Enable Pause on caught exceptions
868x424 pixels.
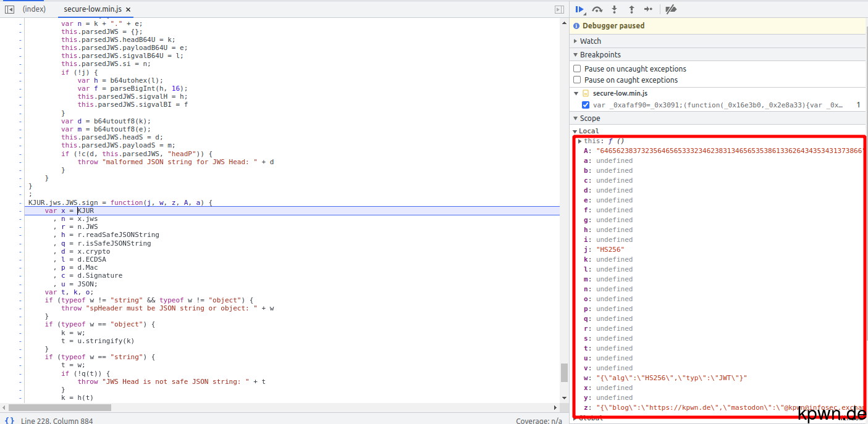tap(577, 80)
